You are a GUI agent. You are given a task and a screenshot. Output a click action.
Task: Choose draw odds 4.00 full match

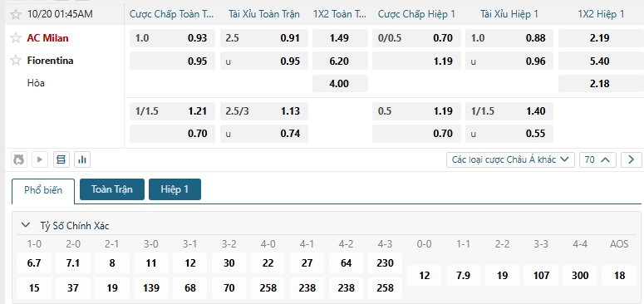click(340, 84)
